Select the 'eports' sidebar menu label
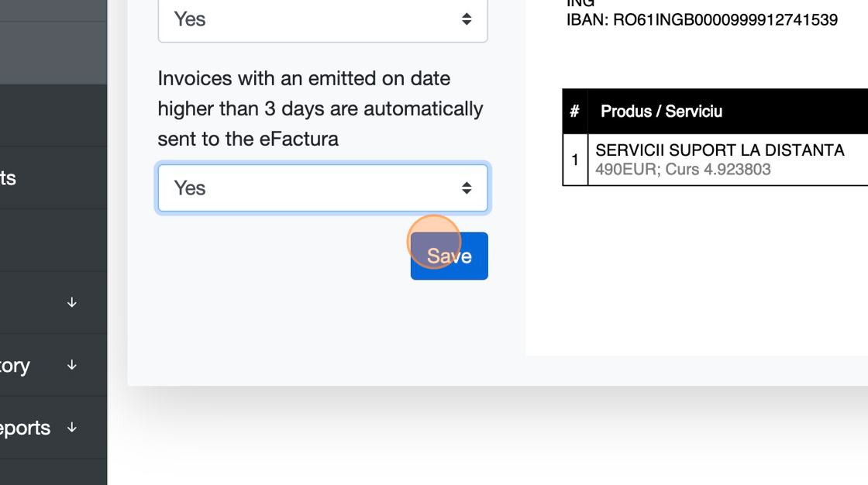This screenshot has height=485, width=868. tap(26, 428)
